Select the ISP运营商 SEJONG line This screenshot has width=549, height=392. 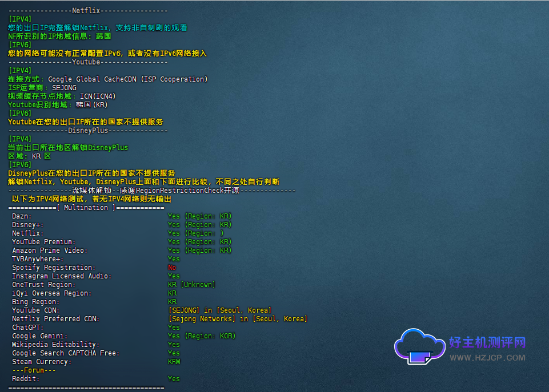tap(42, 88)
